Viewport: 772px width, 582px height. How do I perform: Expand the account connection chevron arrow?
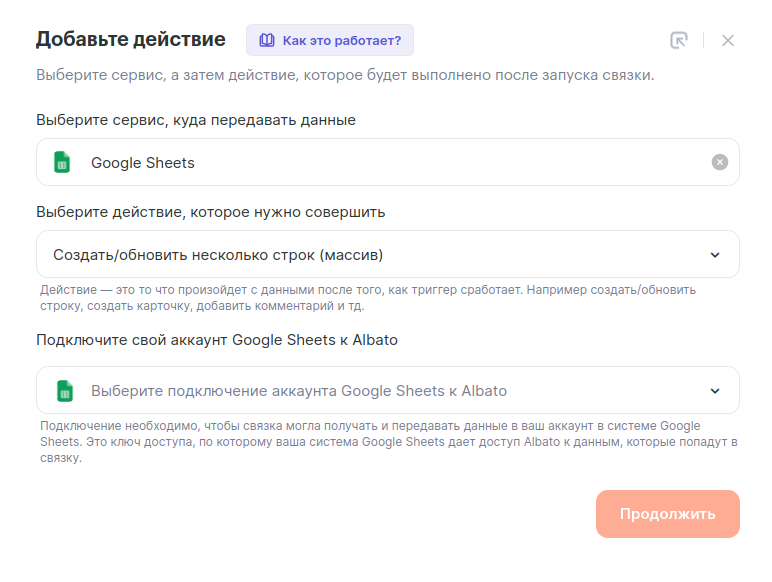pyautogui.click(x=715, y=390)
